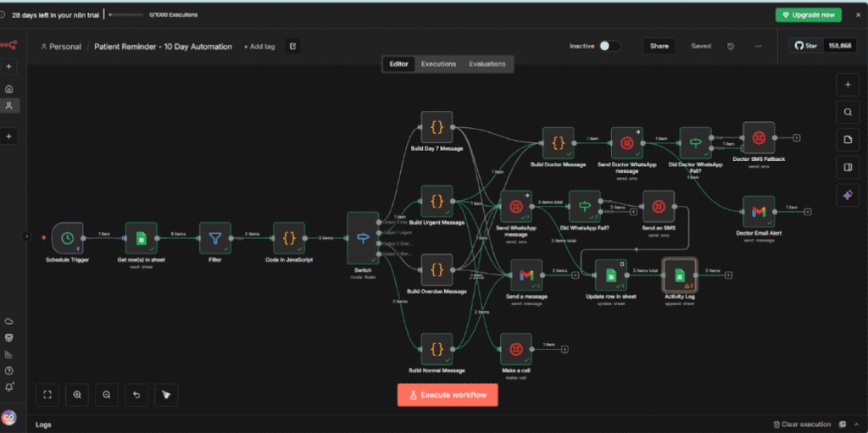This screenshot has height=433, width=868.
Task: Click the Add tag field
Action: (x=259, y=47)
